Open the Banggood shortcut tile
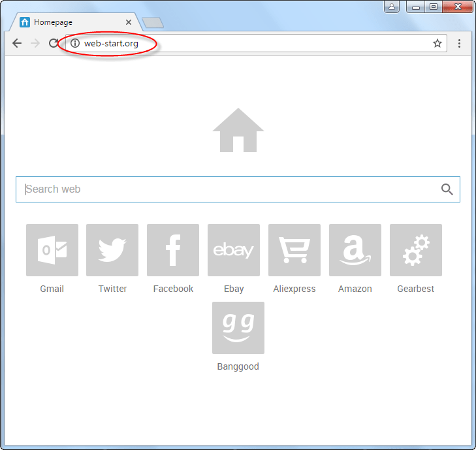Viewport: 476px width, 450px height. click(x=238, y=328)
